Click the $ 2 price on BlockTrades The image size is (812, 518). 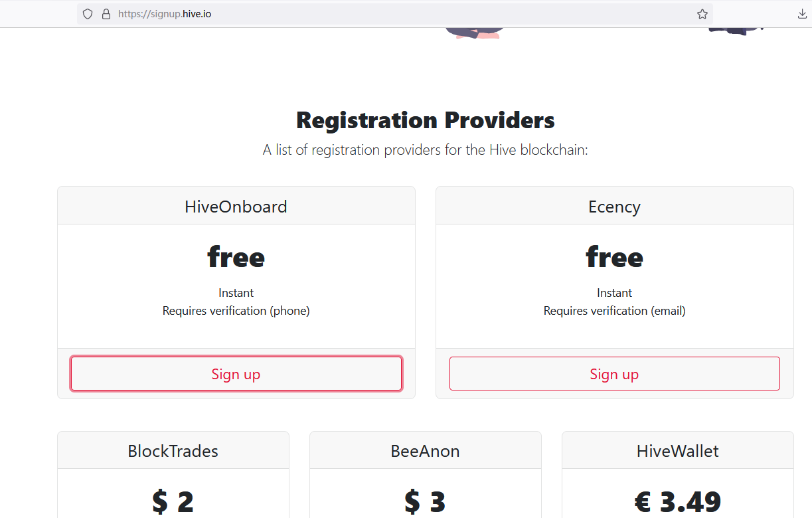(173, 501)
